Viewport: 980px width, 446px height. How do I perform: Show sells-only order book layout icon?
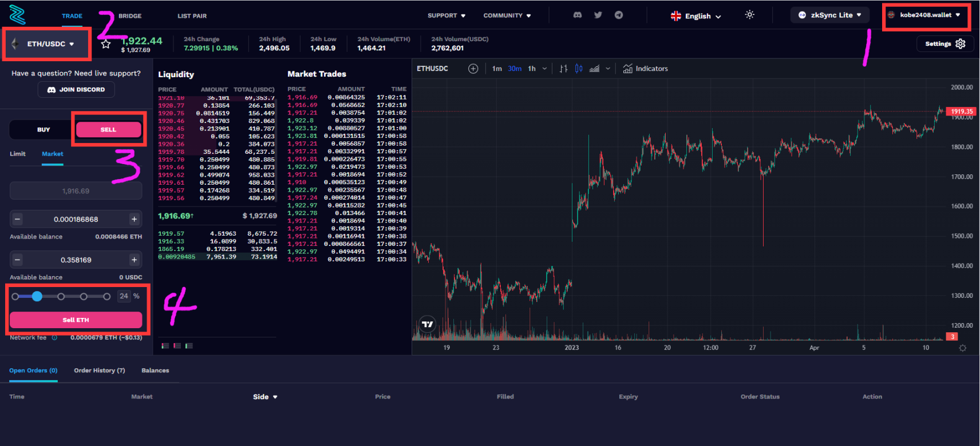pyautogui.click(x=177, y=346)
